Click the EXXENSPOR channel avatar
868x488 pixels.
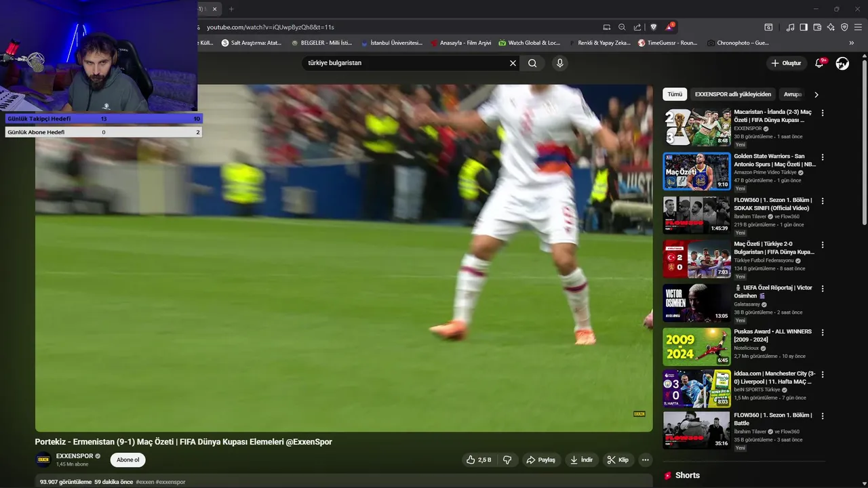pos(43,460)
